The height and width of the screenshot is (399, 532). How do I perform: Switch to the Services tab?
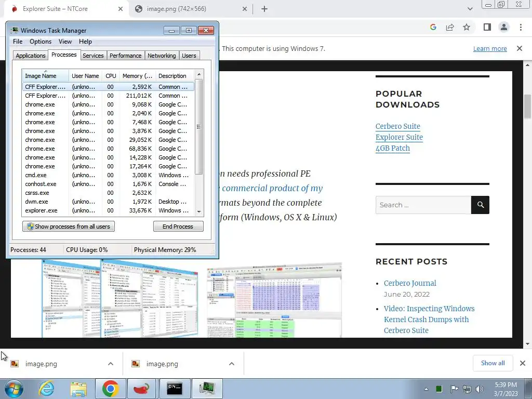(93, 56)
